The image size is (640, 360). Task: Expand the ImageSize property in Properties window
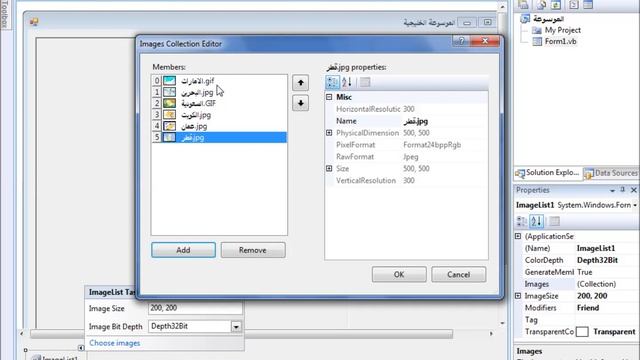coord(518,296)
